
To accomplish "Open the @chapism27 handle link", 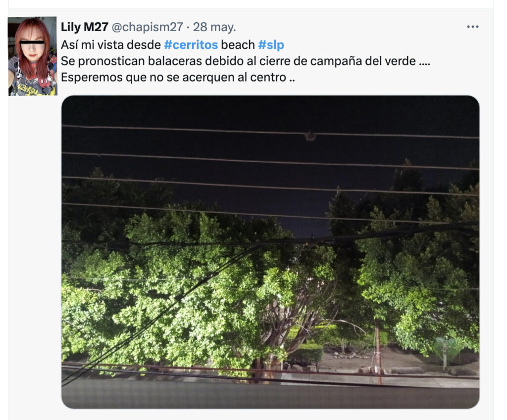I will (x=148, y=27).
